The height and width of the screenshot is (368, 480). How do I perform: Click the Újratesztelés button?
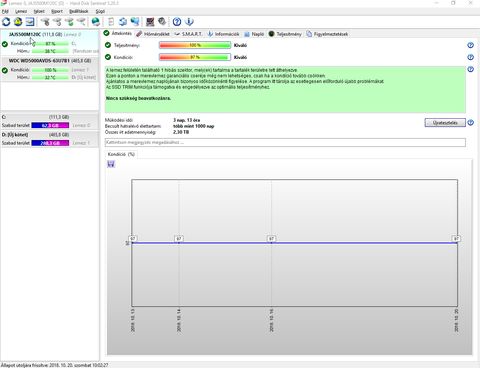pyautogui.click(x=445, y=123)
